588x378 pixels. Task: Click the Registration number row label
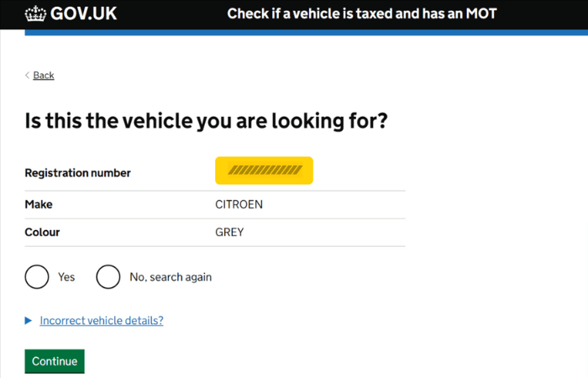77,173
